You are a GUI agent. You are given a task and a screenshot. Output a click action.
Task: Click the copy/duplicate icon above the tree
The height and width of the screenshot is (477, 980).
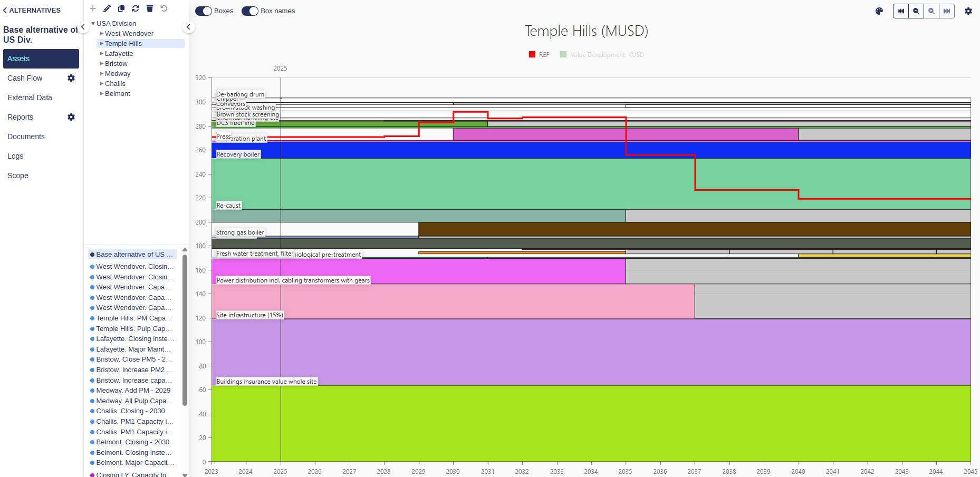121,8
